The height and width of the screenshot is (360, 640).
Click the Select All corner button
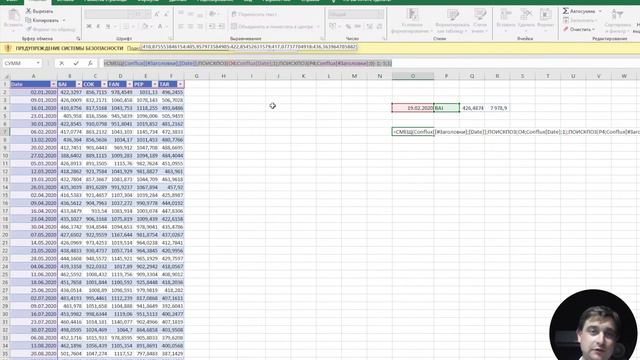tap(5, 76)
